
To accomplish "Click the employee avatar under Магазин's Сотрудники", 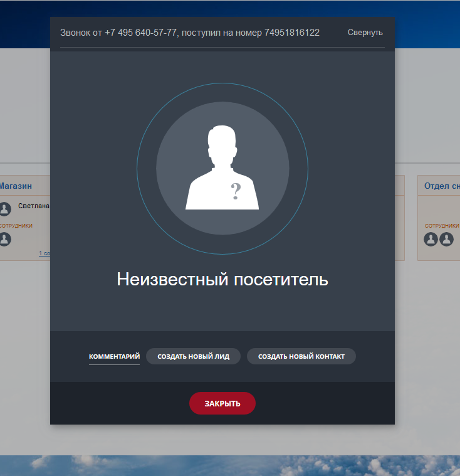I will 5,239.
